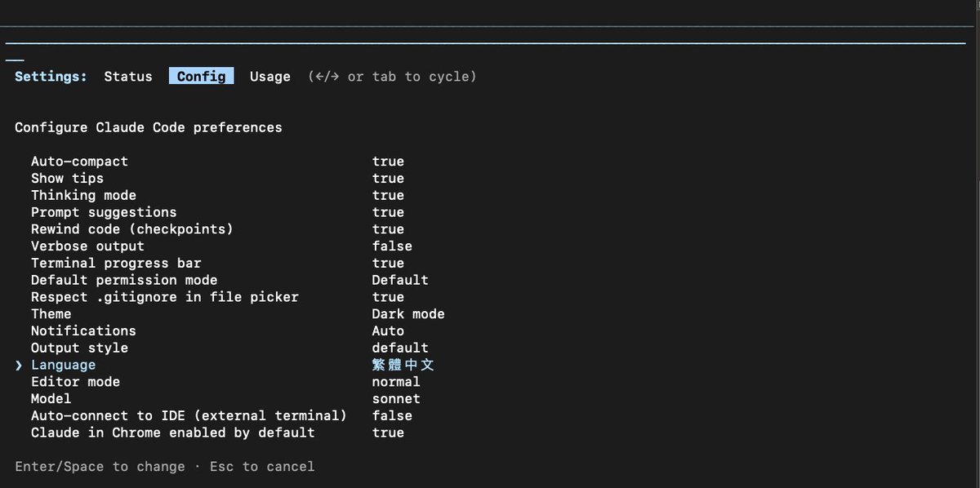Click 'Enter/Space to change' footer hint
The width and height of the screenshot is (980, 488).
click(100, 467)
